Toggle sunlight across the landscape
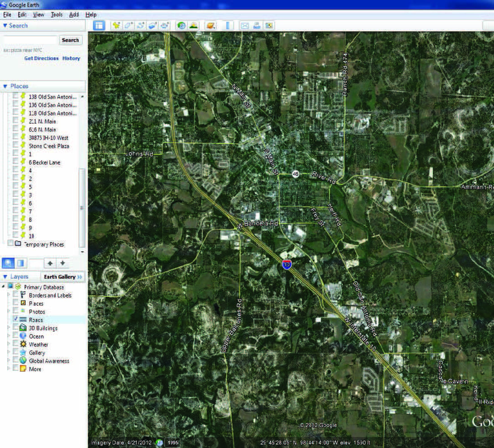This screenshot has height=448, width=494. (x=194, y=26)
